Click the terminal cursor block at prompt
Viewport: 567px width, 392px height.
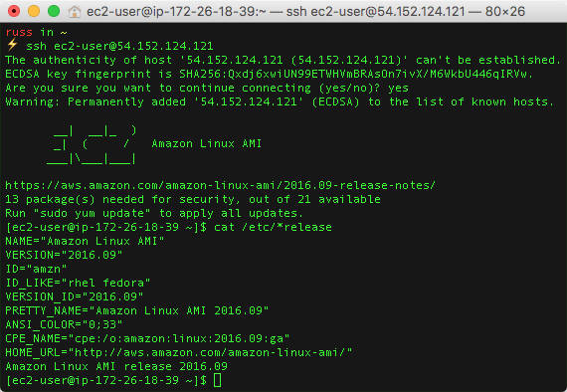tap(217, 380)
